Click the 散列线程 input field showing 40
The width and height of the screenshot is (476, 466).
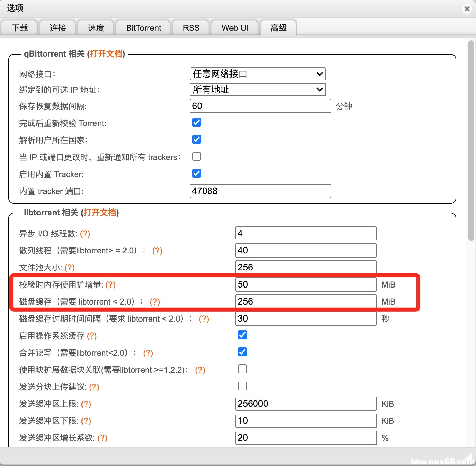point(306,250)
